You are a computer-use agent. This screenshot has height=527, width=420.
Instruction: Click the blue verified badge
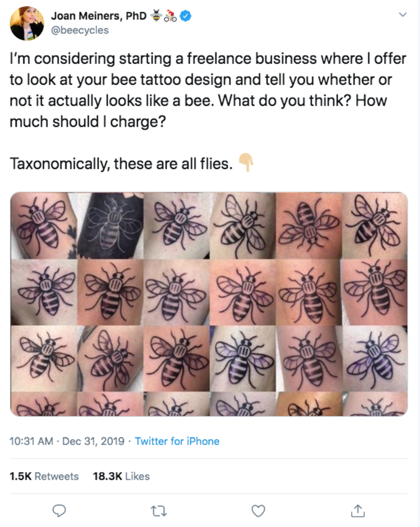[x=186, y=16]
